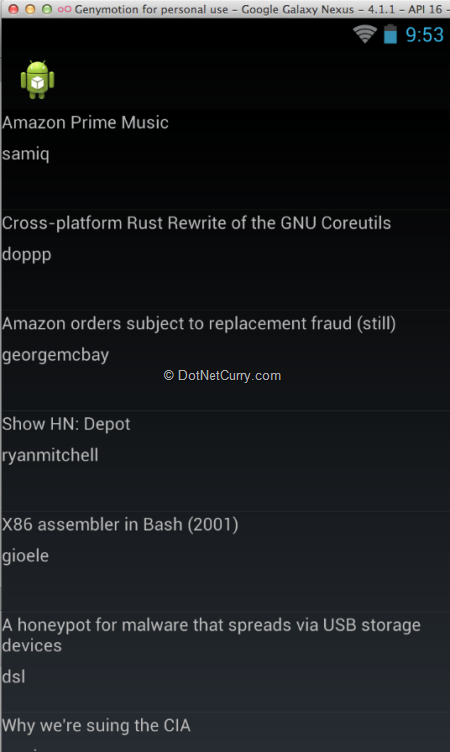Select the author name dsl

pos(13,677)
